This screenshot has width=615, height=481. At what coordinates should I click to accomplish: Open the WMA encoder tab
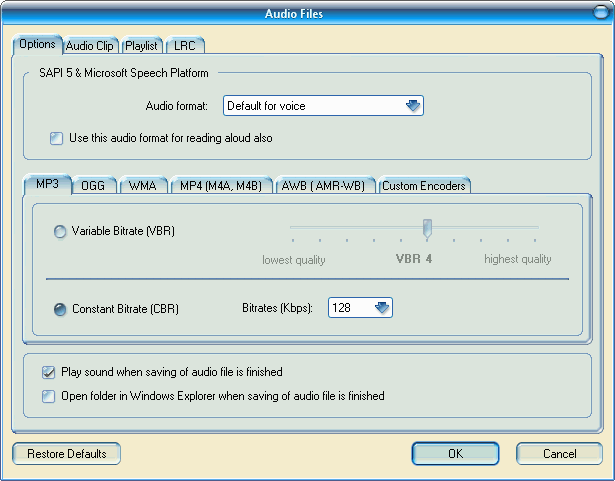point(142,186)
